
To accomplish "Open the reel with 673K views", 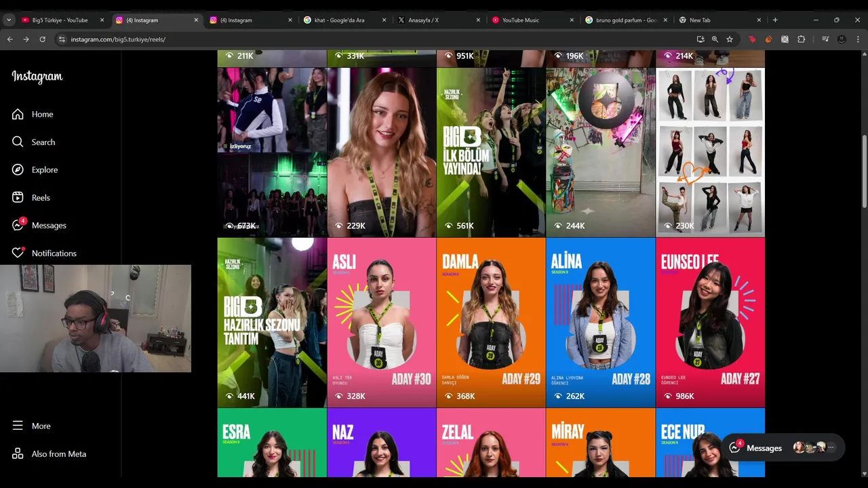I will tap(272, 152).
